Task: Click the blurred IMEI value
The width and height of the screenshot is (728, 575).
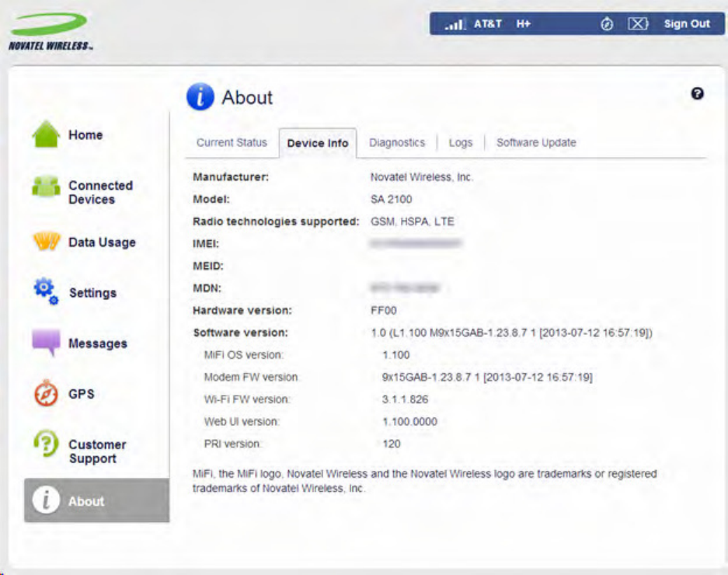Action: click(416, 243)
